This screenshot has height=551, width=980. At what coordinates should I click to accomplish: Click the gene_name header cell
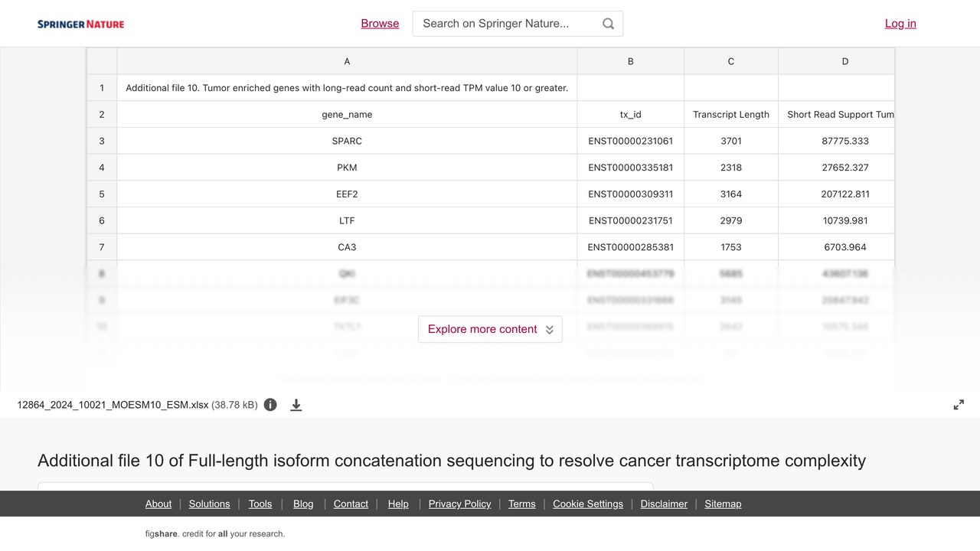click(347, 114)
